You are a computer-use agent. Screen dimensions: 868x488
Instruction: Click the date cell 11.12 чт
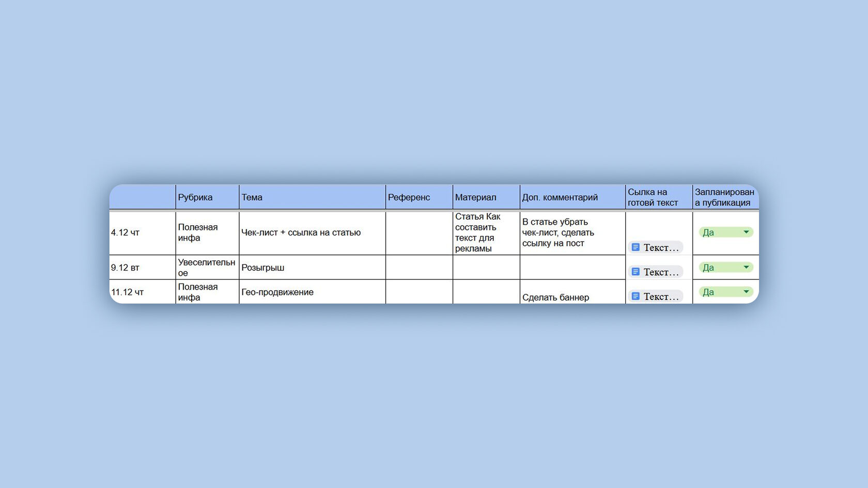pyautogui.click(x=142, y=292)
